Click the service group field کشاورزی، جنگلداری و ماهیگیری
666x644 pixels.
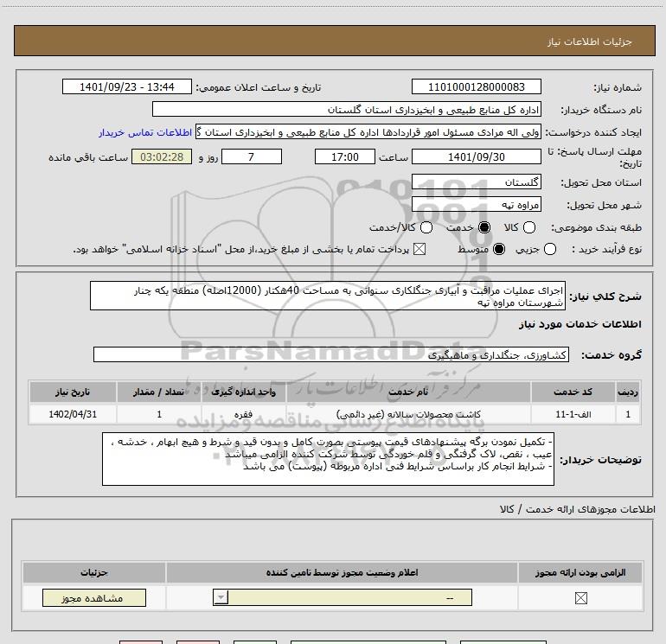point(331,355)
